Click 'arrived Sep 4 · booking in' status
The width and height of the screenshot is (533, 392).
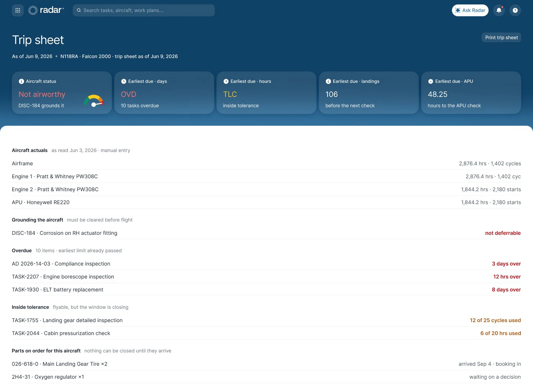pyautogui.click(x=490, y=364)
